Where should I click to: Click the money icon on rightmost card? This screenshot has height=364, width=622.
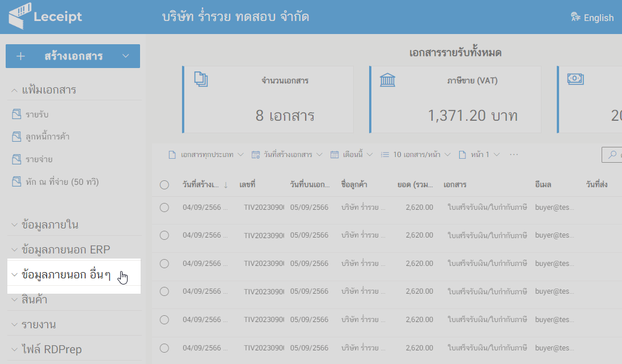(x=576, y=79)
